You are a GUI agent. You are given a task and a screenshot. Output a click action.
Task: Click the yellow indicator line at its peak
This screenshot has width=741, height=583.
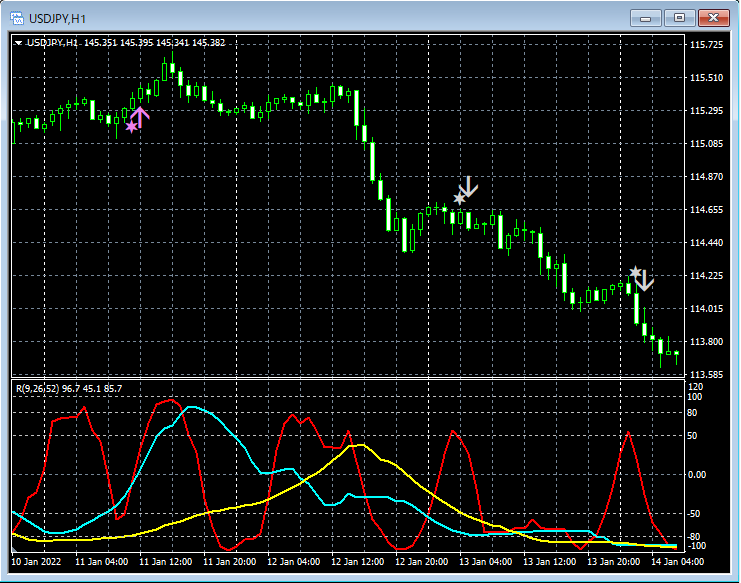pyautogui.click(x=361, y=445)
